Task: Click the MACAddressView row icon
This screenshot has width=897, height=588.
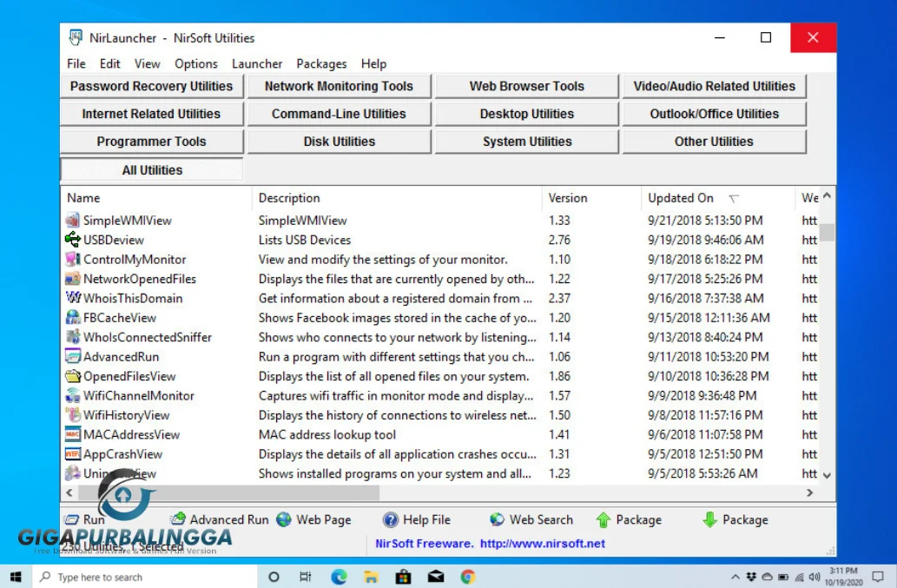Action: pyautogui.click(x=73, y=434)
